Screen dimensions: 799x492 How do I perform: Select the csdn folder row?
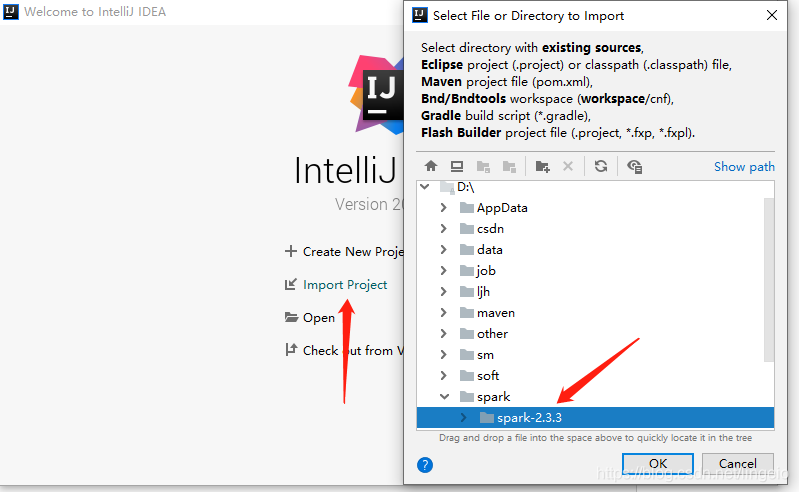595,229
